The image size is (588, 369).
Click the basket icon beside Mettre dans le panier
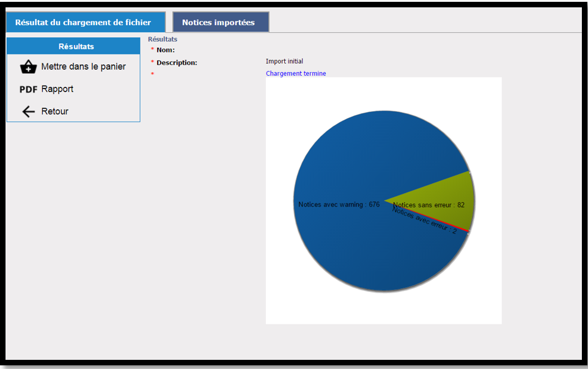(28, 67)
